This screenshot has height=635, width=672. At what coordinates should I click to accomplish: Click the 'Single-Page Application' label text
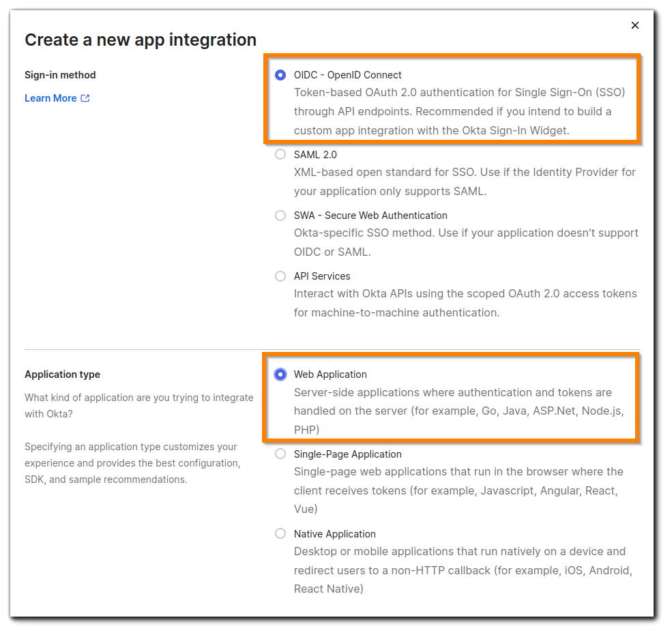tap(347, 454)
